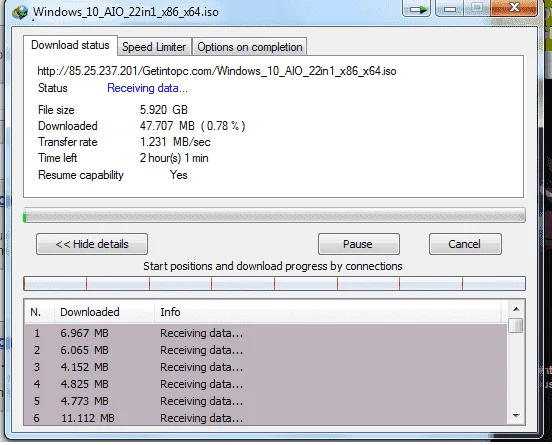
Task: Click the transfer rate 1.231 MB/sec
Action: click(x=175, y=142)
